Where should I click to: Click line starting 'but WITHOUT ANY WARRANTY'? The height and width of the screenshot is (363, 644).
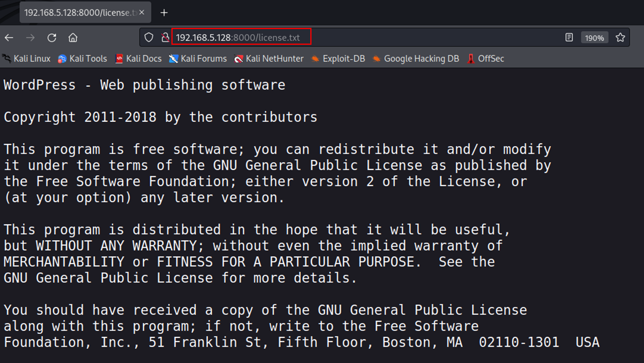tap(253, 246)
